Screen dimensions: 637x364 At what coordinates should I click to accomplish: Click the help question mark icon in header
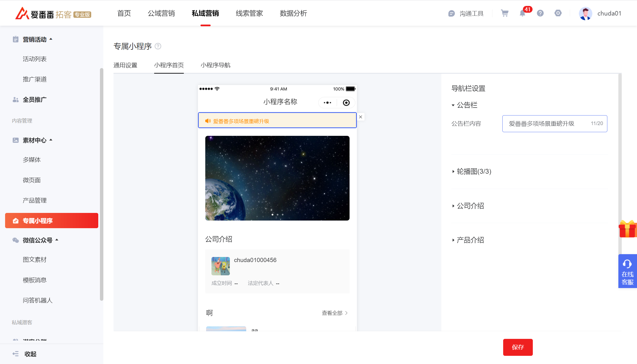click(540, 13)
